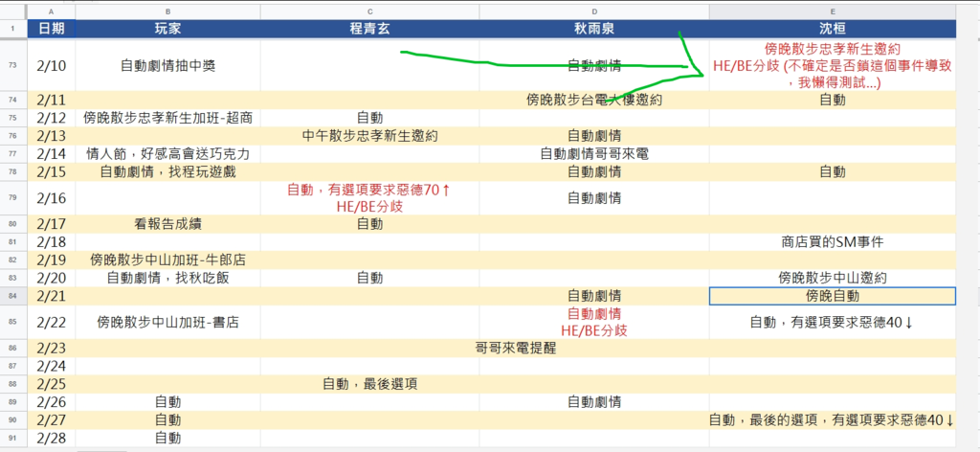Viewport: 980px width, 452px height.
Task: Click the 2/24 date cell
Action: click(52, 366)
